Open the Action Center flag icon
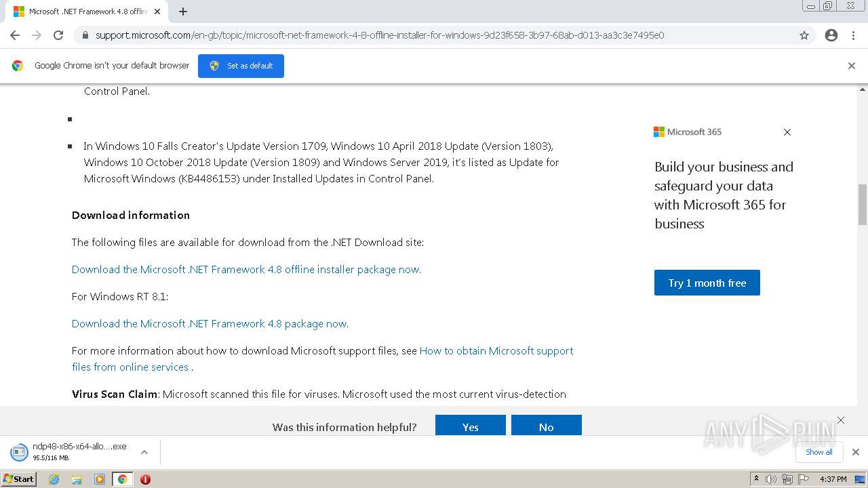Image resolution: width=868 pixels, height=488 pixels. (x=804, y=479)
